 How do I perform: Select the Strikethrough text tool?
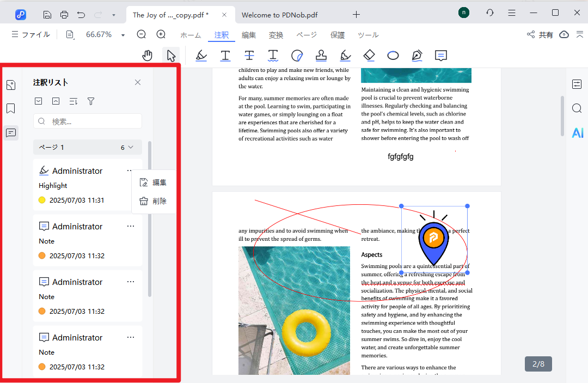pyautogui.click(x=249, y=56)
